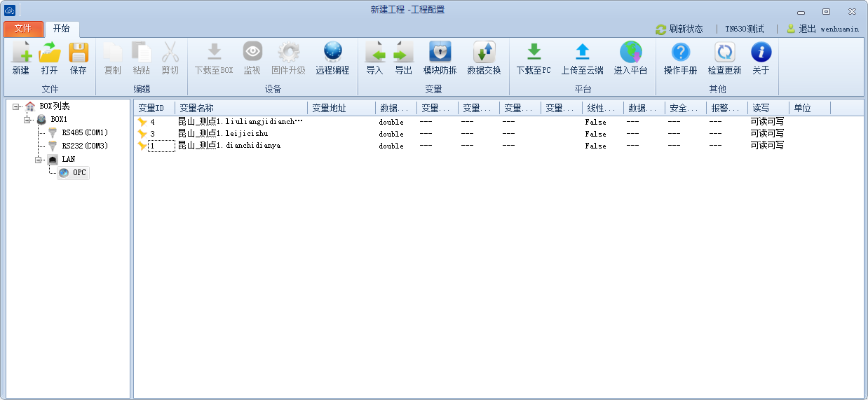Viewport: 868px width, 400px height.
Task: Select variable row 昆山_测点1.leijicishu
Action: point(223,134)
